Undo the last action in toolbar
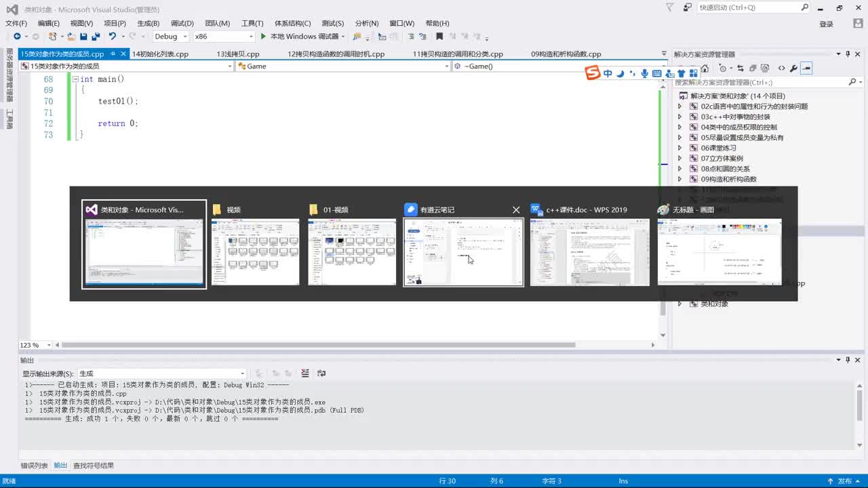This screenshot has width=868, height=488. tap(112, 36)
